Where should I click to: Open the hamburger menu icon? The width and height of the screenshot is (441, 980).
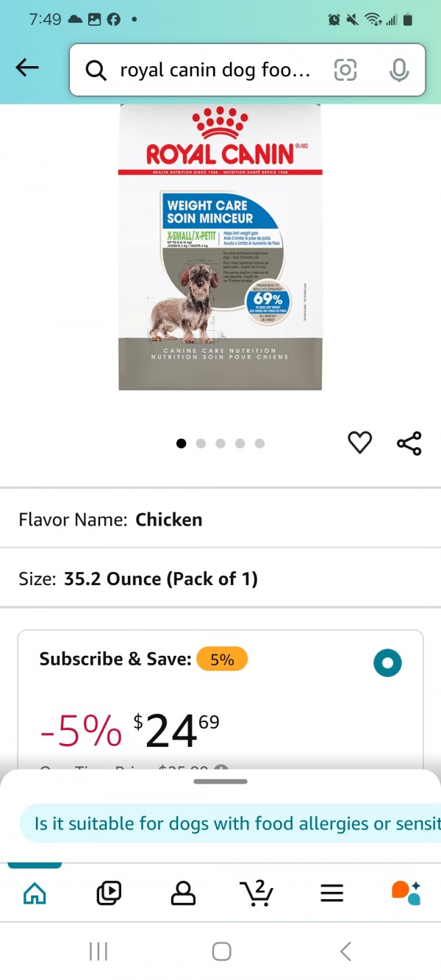click(332, 893)
